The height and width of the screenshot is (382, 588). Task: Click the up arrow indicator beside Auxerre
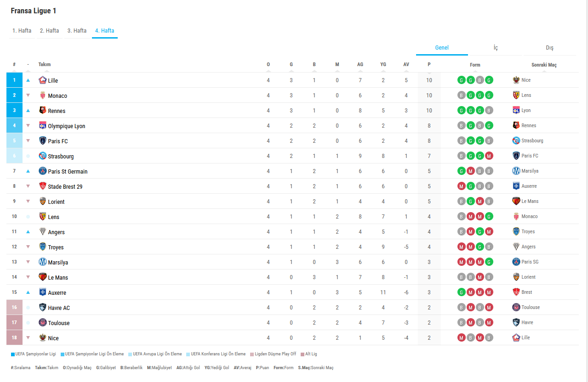(x=28, y=292)
